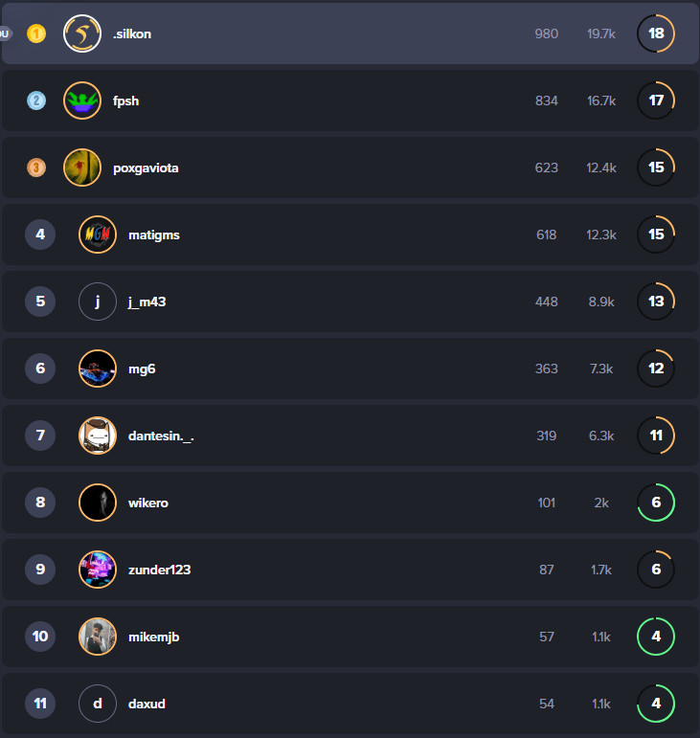Screen dimensions: 700x738
Task: Click matigms' MGM logo avatar
Action: pos(98,235)
